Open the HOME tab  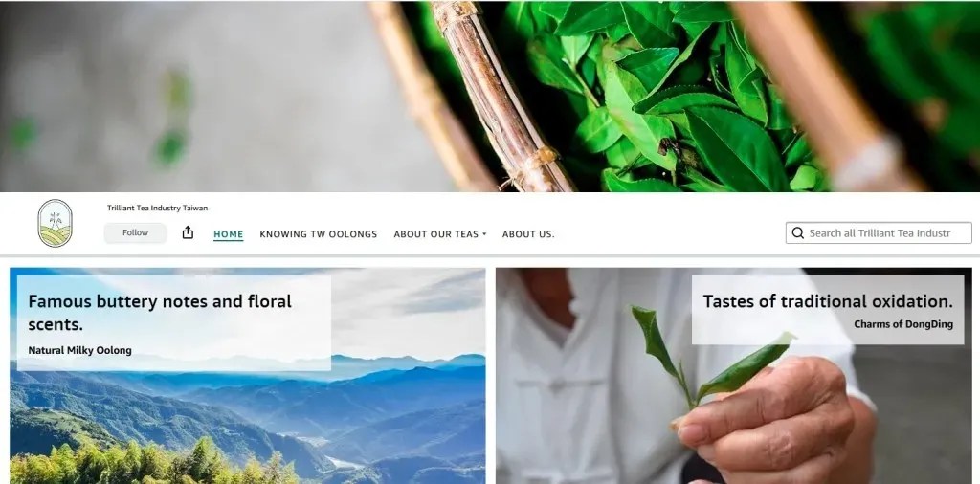(x=228, y=234)
